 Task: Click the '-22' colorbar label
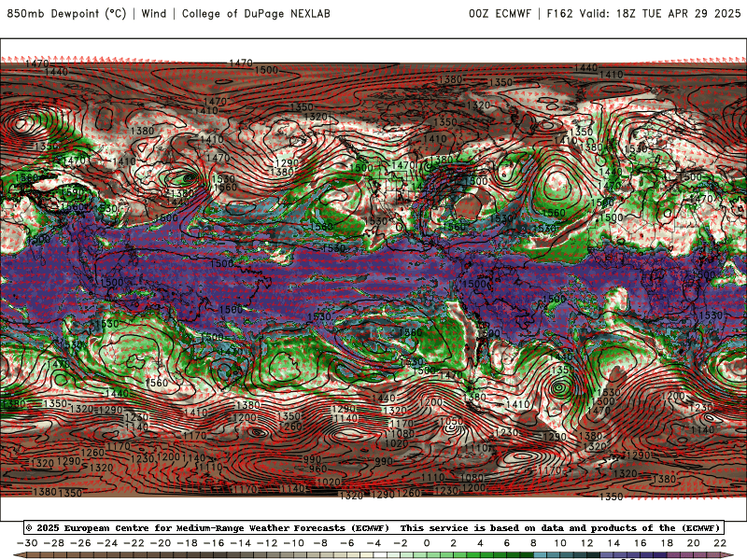pos(134,543)
